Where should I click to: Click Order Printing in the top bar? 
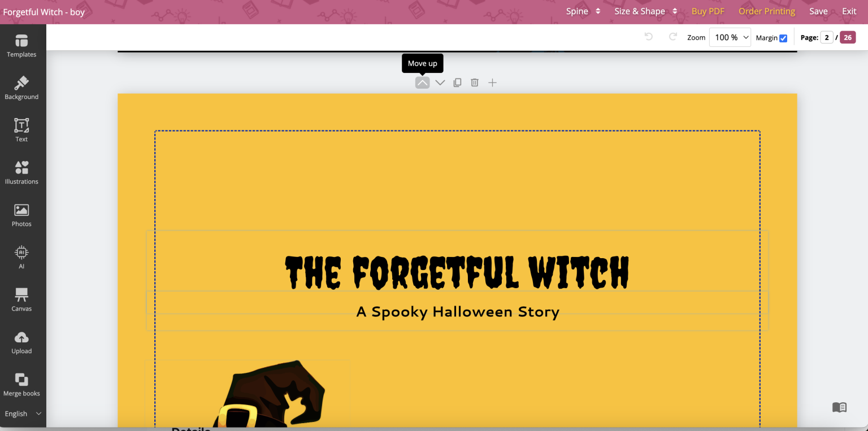pyautogui.click(x=767, y=11)
